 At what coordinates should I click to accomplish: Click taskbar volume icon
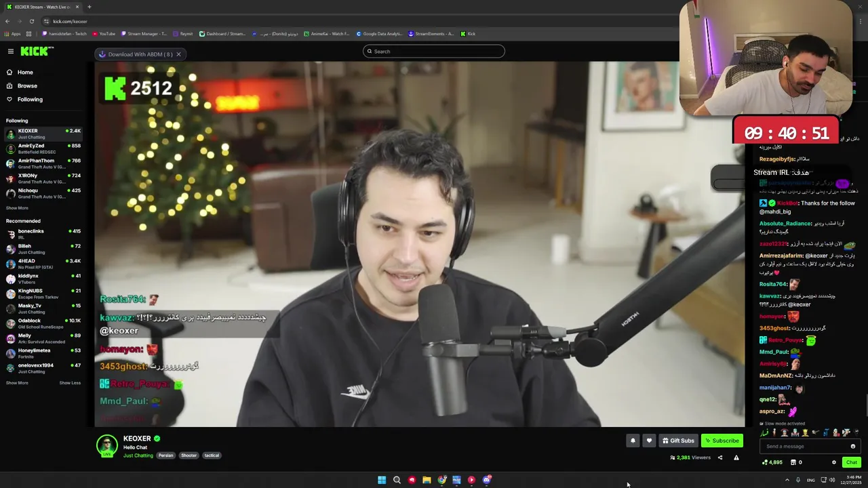click(x=832, y=480)
